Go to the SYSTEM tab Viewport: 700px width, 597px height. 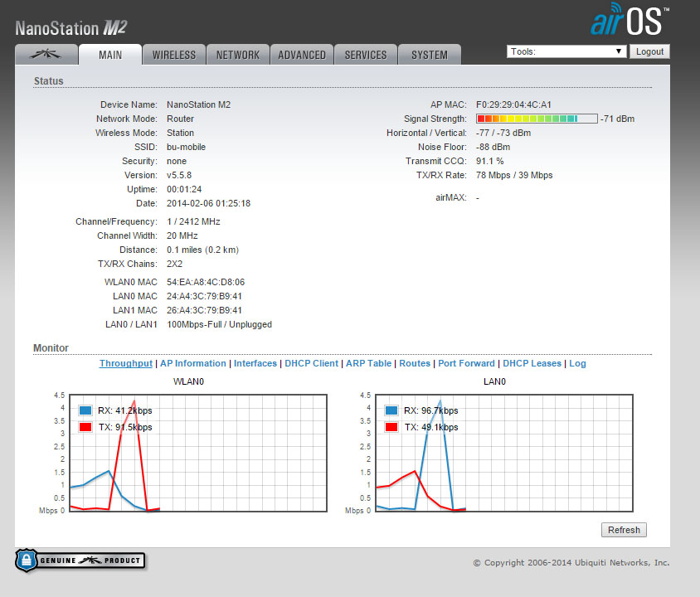point(430,55)
